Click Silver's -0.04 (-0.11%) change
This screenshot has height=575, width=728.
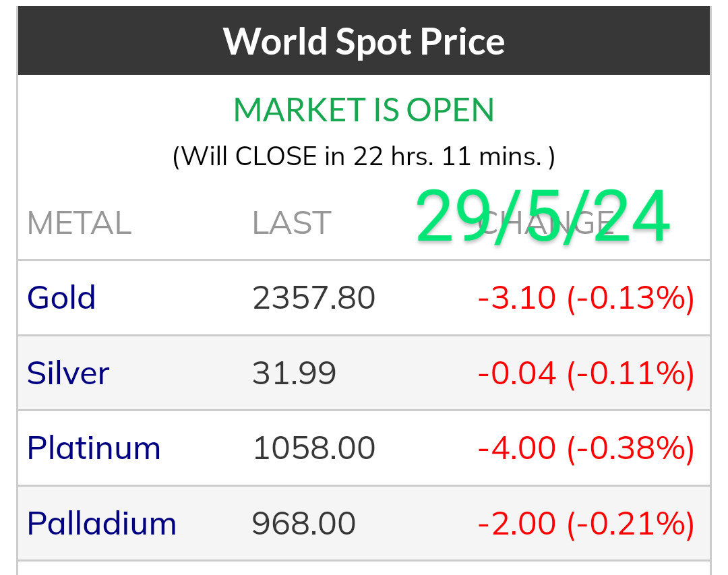[x=586, y=373]
